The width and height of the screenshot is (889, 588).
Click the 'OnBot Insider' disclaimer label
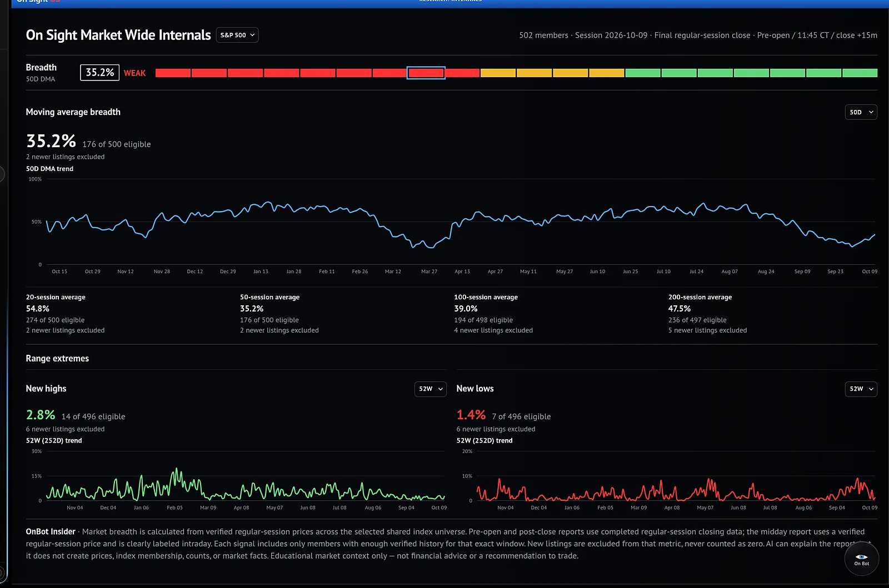(x=51, y=532)
